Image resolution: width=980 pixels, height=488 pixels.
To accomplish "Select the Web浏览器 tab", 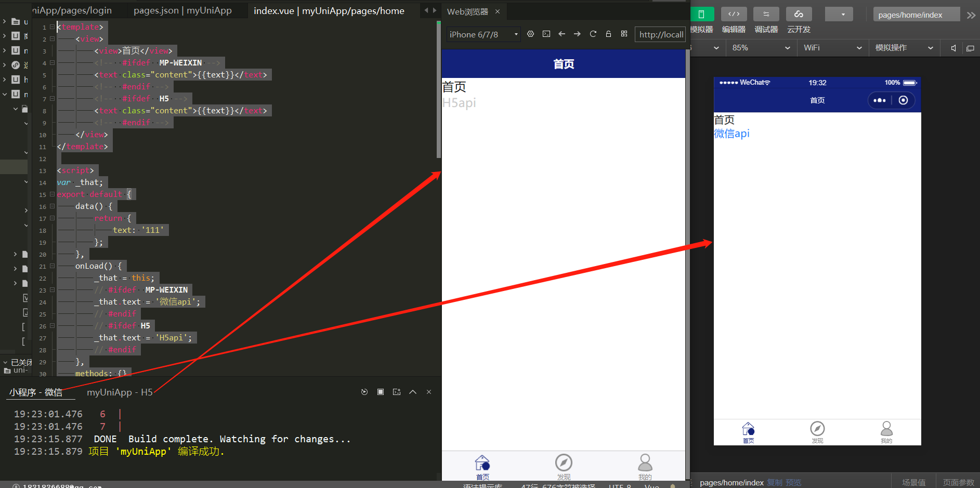I will coord(467,11).
